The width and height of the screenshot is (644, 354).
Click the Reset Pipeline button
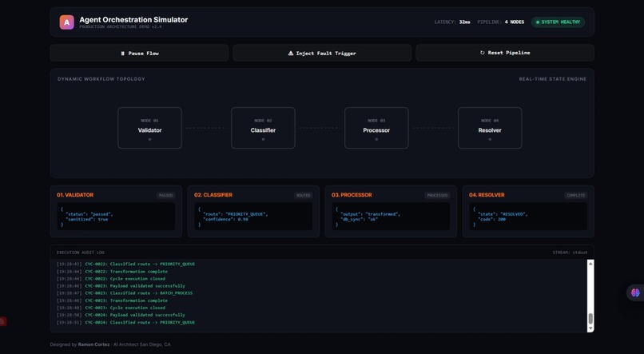tap(505, 53)
